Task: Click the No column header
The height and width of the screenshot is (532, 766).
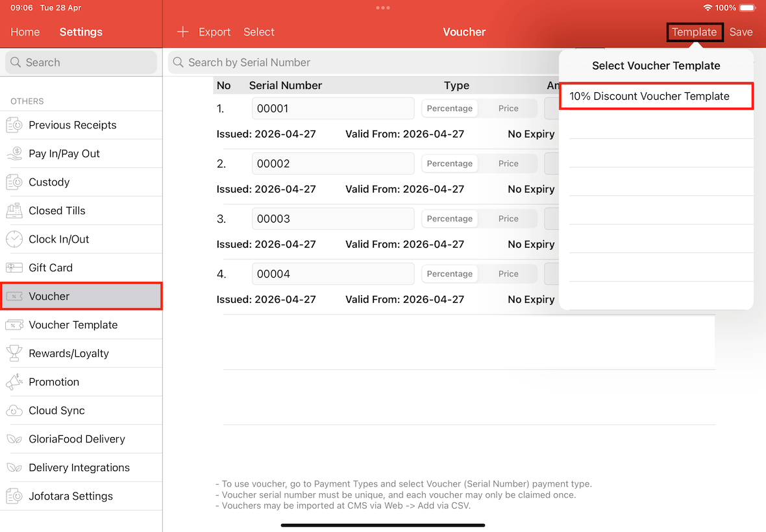Action: point(223,86)
